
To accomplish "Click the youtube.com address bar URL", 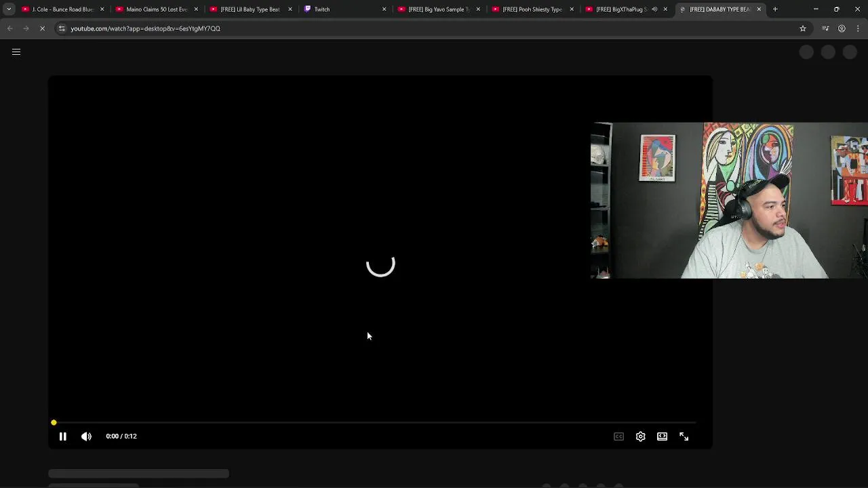I will [145, 28].
